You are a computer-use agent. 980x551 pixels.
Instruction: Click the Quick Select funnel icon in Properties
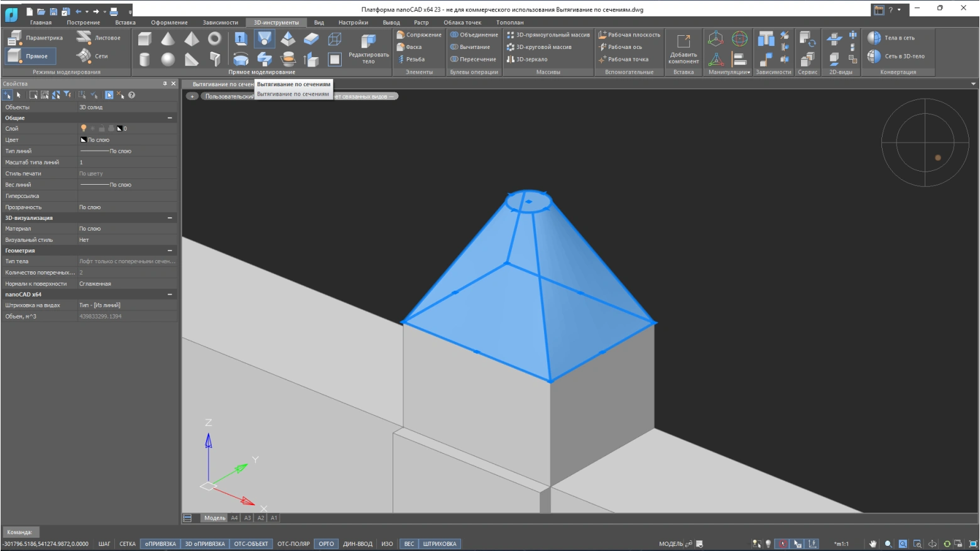click(x=67, y=95)
